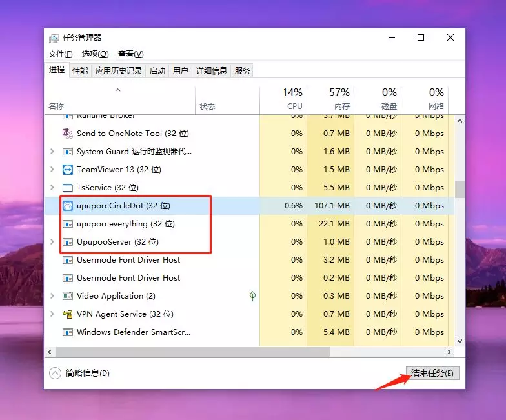This screenshot has height=420, width=506.
Task: Select the Windows Defender SmartScr... row
Action: (249, 332)
